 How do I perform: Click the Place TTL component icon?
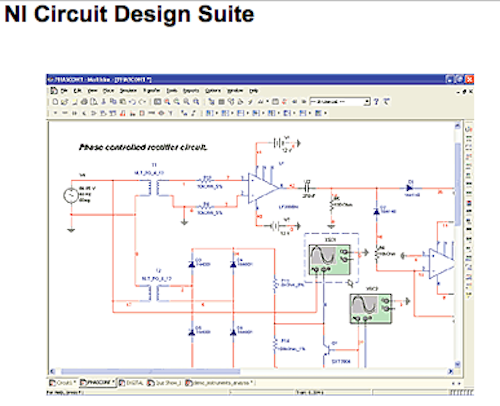103,113
